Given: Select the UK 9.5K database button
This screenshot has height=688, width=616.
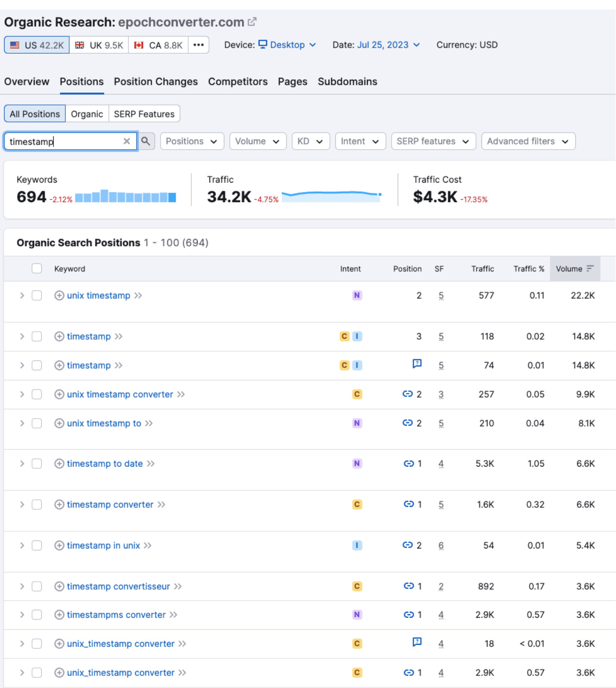Looking at the screenshot, I should [x=99, y=45].
